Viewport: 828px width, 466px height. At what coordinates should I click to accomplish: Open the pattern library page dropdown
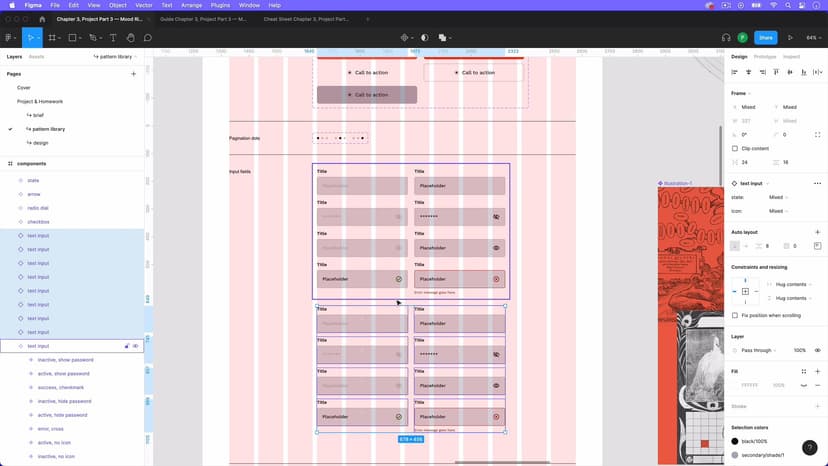[x=119, y=57]
